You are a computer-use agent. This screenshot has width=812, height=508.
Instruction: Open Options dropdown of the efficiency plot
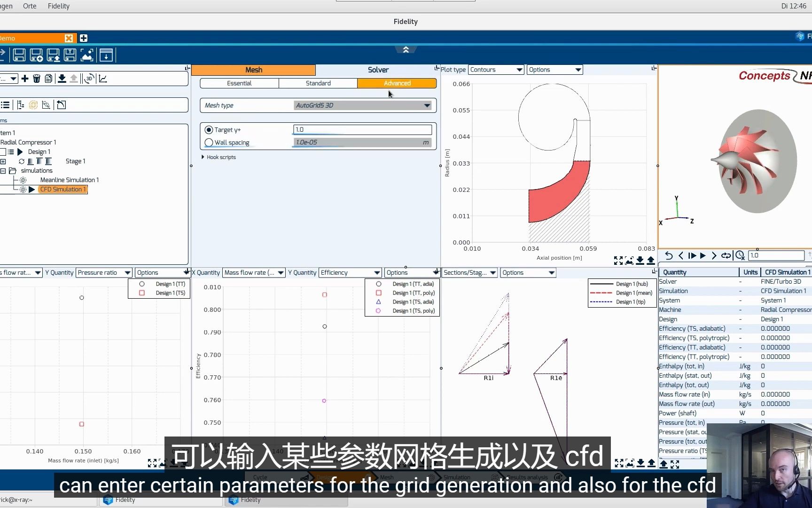point(412,272)
